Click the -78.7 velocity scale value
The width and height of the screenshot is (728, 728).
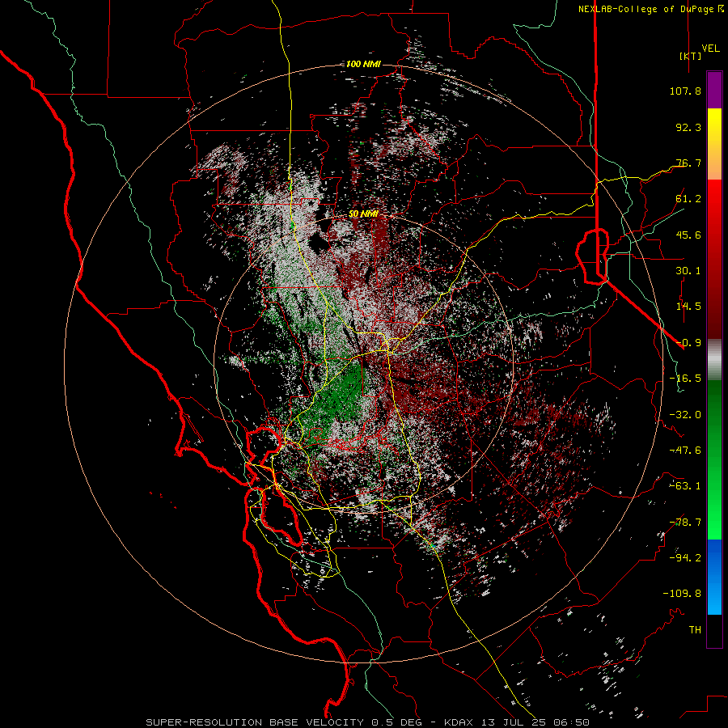pos(685,523)
